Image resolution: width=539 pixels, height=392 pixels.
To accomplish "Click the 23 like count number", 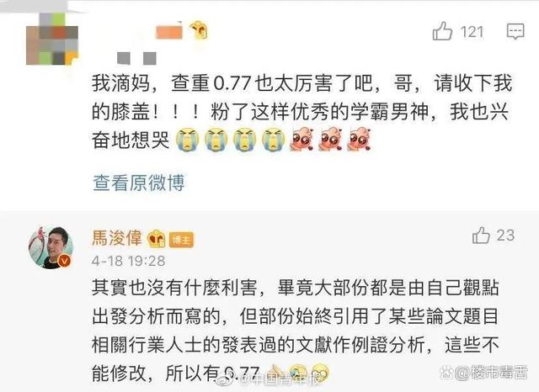I will pyautogui.click(x=505, y=236).
